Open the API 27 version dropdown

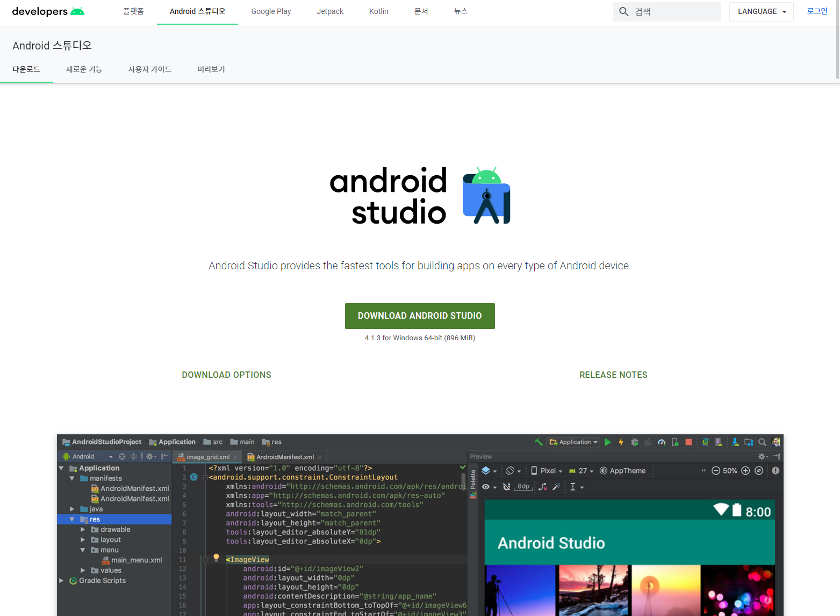pos(581,470)
